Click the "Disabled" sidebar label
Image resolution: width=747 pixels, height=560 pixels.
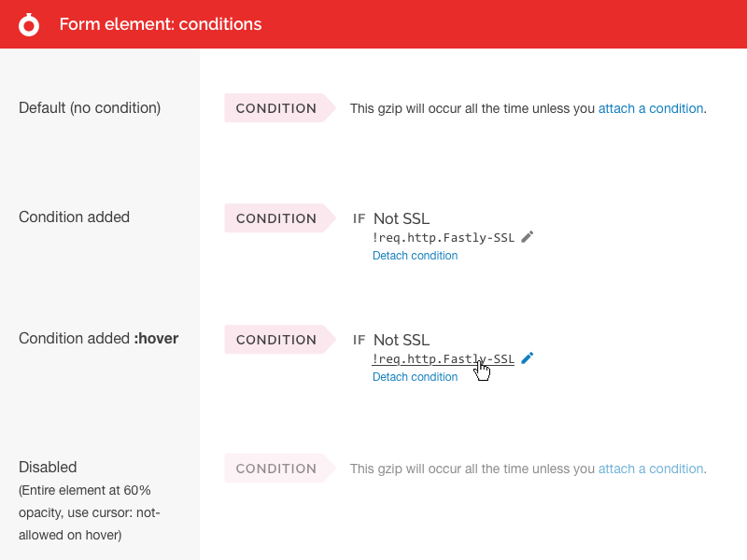tap(48, 467)
